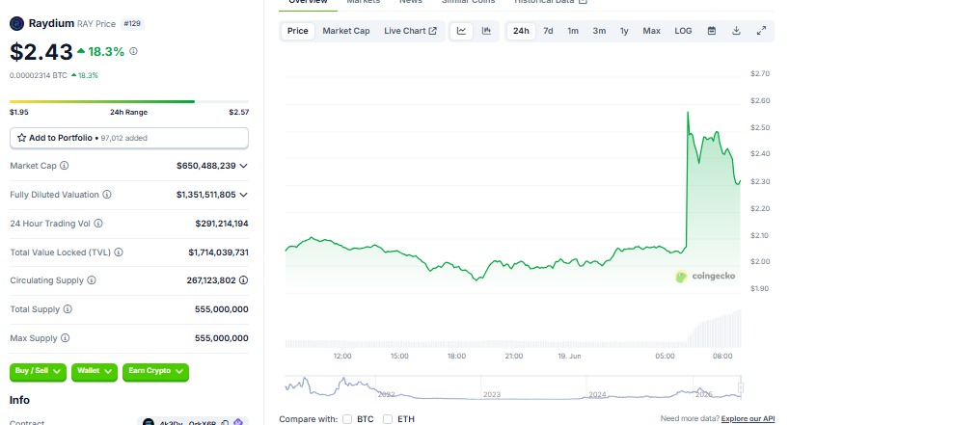Image resolution: width=980 pixels, height=425 pixels.
Task: Enable ETH comparison checkbox
Action: (388, 419)
